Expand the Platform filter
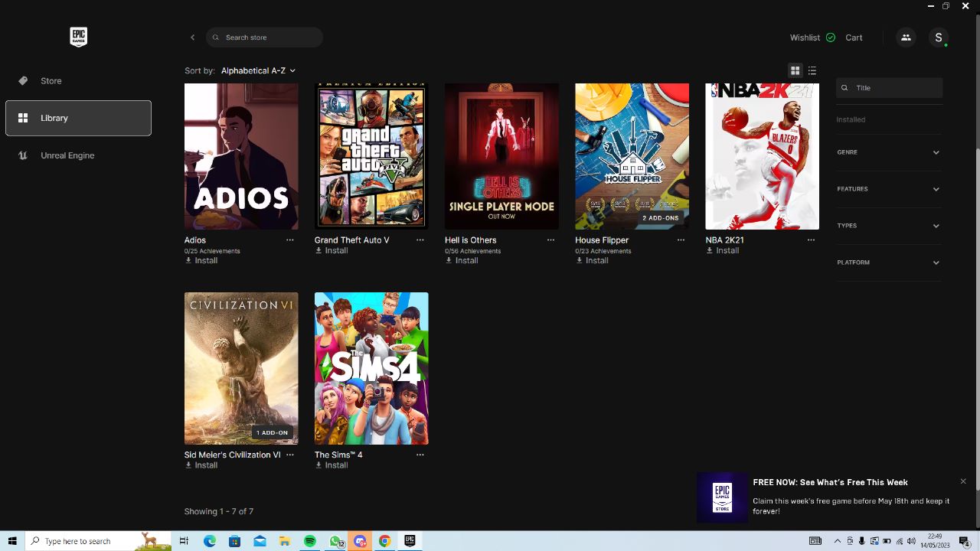The height and width of the screenshot is (551, 980). coord(889,262)
